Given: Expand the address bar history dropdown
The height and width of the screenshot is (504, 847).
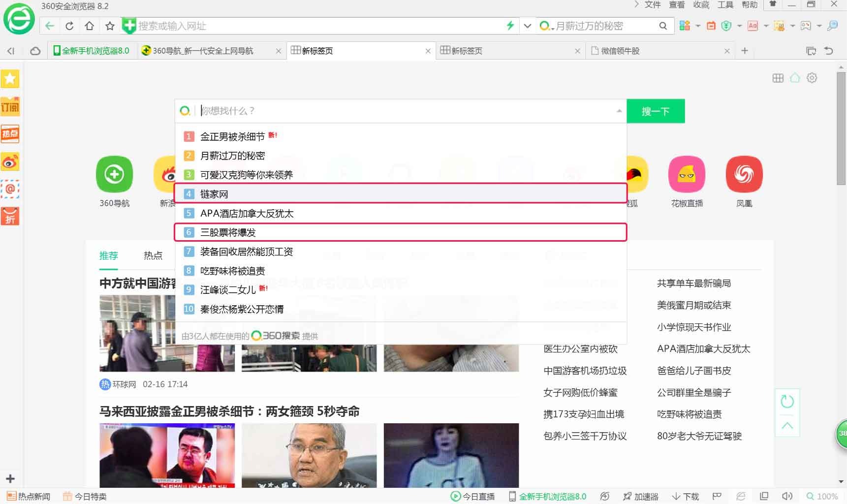Looking at the screenshot, I should coord(527,26).
